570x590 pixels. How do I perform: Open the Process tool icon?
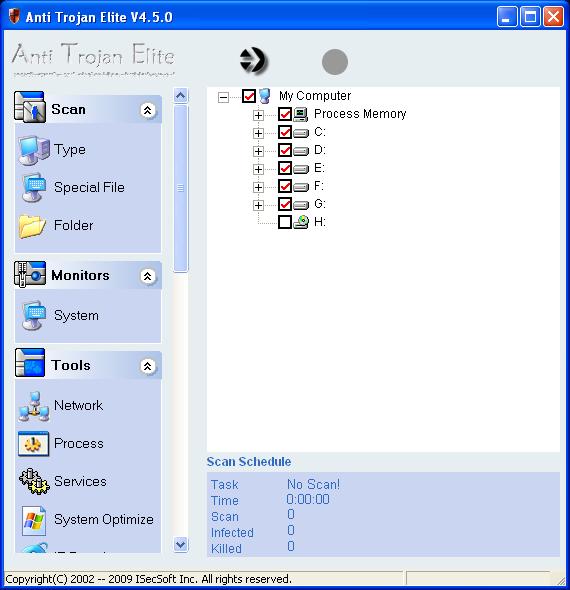(x=33, y=444)
